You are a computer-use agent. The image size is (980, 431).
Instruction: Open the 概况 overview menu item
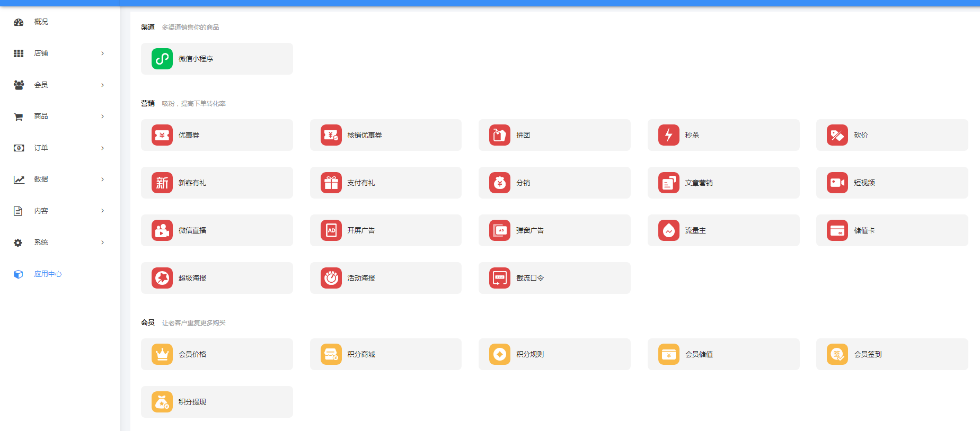click(41, 22)
